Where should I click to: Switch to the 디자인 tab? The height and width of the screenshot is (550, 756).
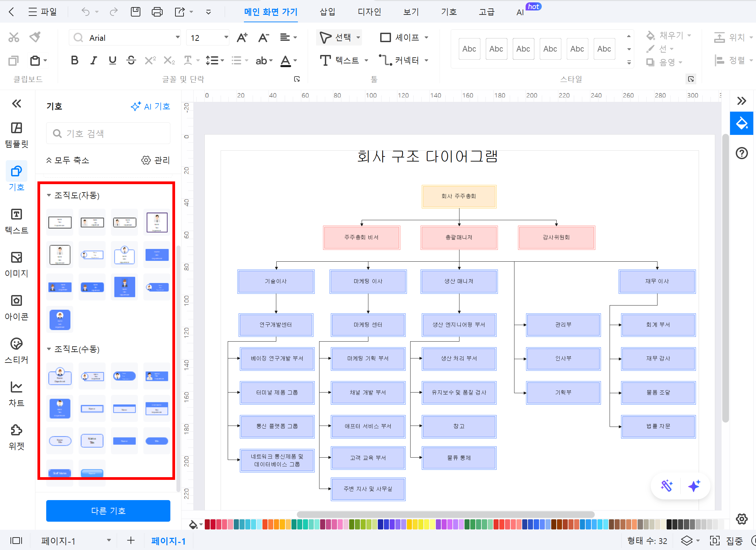pyautogui.click(x=369, y=12)
